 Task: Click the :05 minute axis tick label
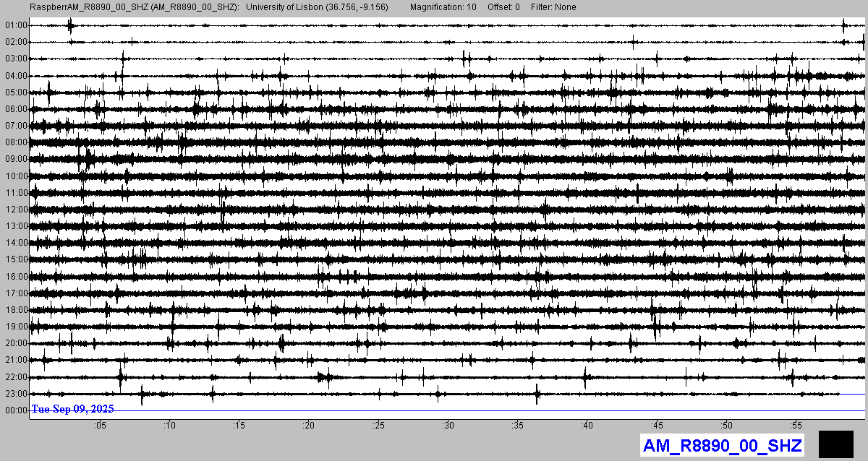(x=100, y=426)
